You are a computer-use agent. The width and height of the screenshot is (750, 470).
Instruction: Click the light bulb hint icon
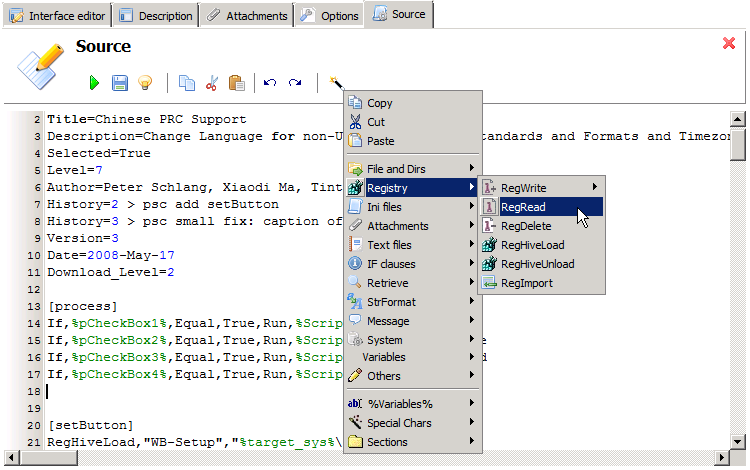pos(144,83)
